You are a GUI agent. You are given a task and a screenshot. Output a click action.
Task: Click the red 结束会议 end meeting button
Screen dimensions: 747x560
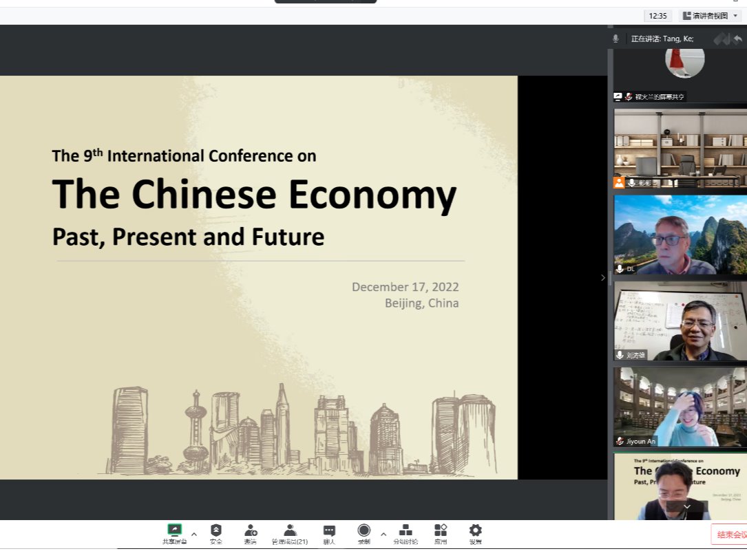729,535
